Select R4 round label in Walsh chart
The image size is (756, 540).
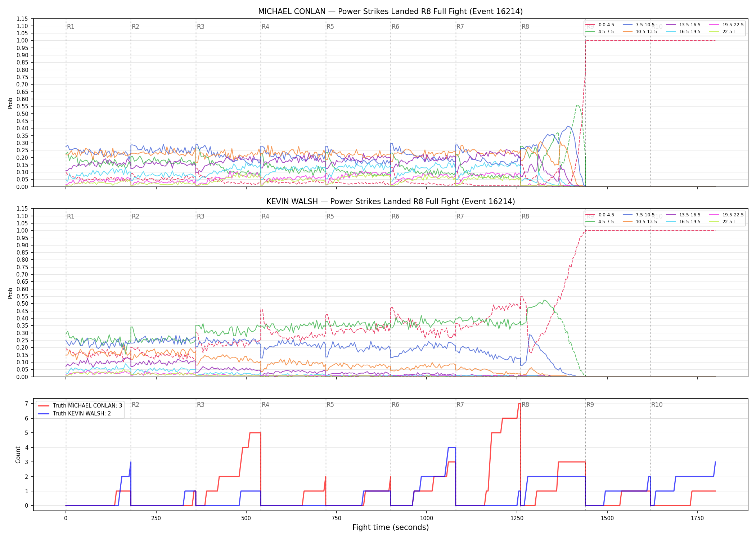[x=265, y=216]
